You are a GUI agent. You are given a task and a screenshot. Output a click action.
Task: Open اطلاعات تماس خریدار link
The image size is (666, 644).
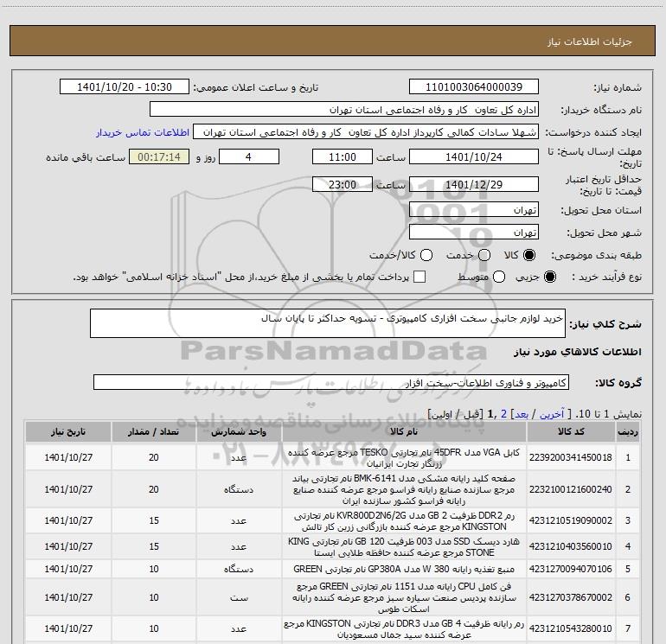point(143,132)
